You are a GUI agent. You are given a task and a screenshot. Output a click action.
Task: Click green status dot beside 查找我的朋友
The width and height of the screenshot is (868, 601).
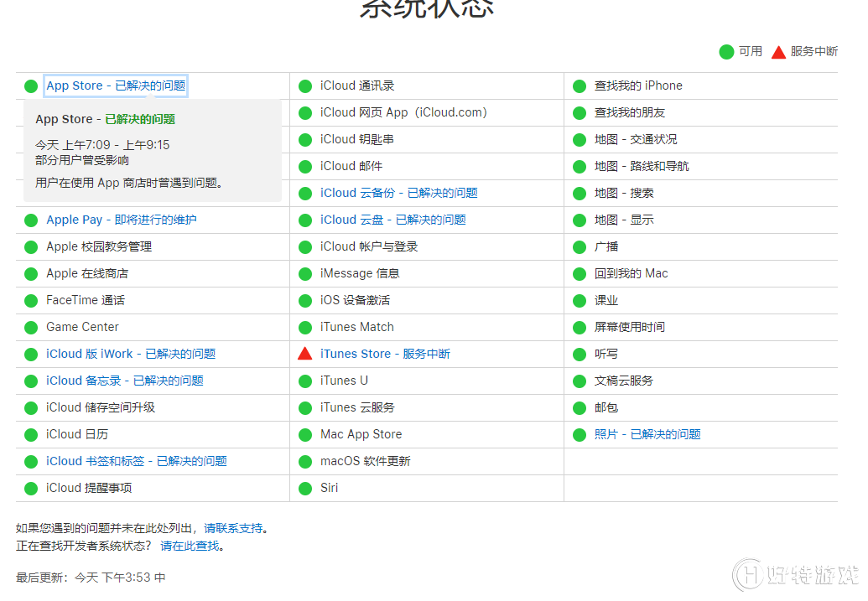(579, 113)
